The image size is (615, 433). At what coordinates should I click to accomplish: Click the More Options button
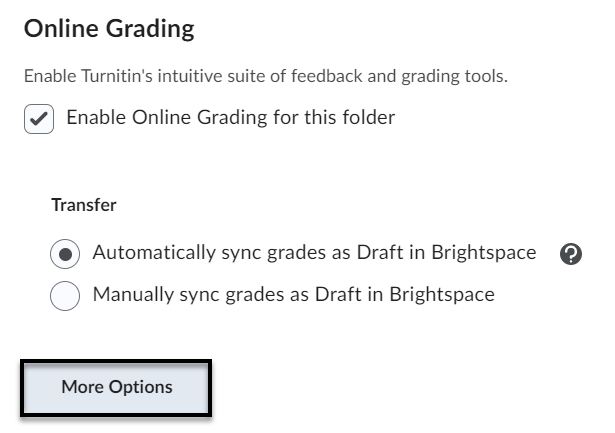point(116,388)
